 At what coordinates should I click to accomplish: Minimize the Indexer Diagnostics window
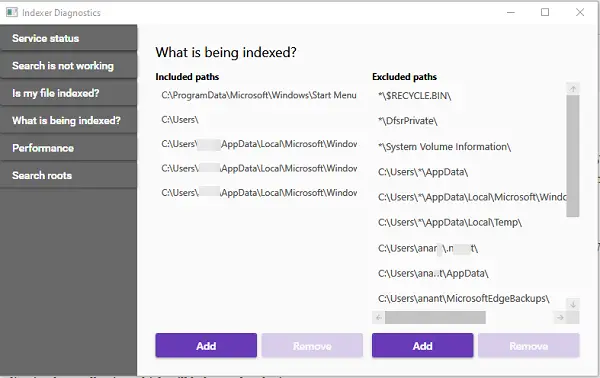pyautogui.click(x=510, y=12)
